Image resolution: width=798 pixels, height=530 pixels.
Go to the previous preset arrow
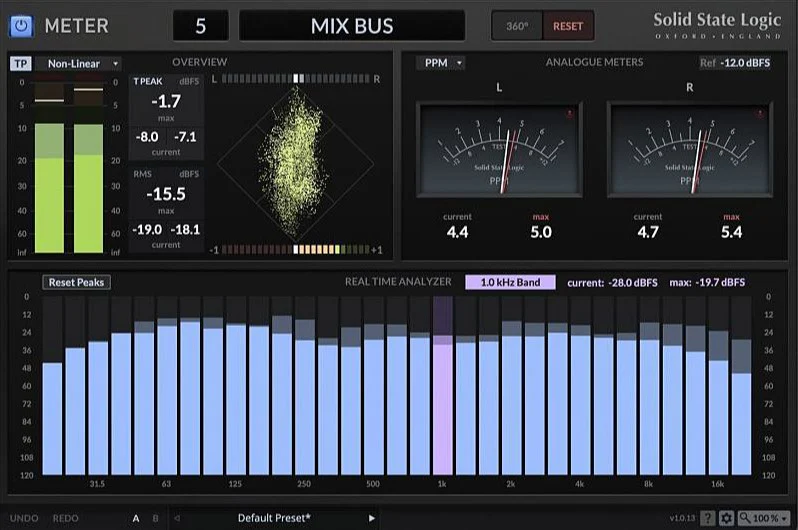pos(177,518)
